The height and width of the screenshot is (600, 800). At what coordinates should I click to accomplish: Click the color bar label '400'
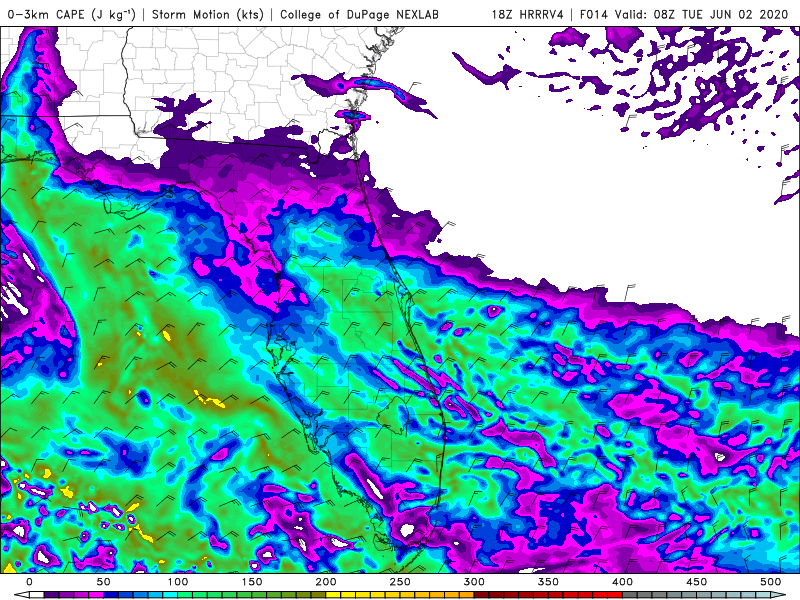click(622, 582)
